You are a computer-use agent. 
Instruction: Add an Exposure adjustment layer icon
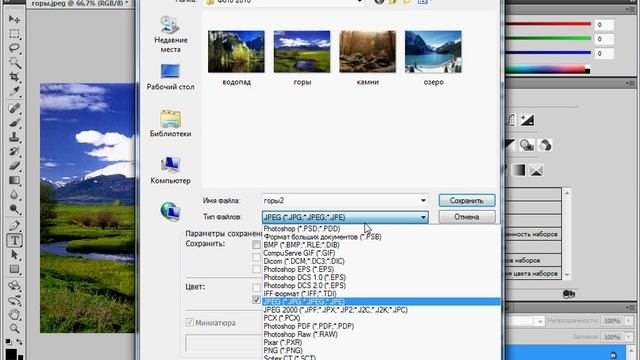pos(527,120)
